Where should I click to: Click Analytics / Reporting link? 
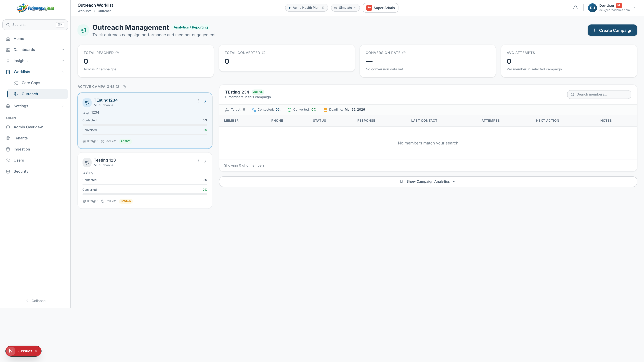191,27
